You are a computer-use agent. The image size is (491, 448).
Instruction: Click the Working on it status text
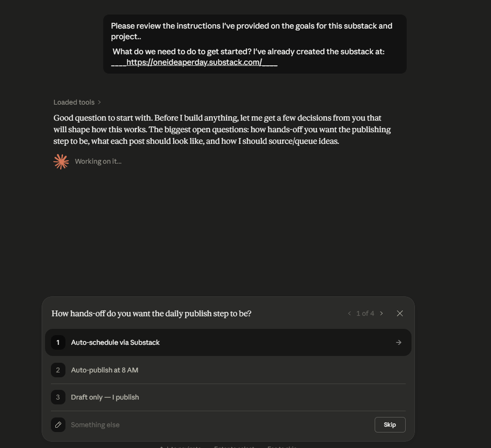click(x=98, y=161)
